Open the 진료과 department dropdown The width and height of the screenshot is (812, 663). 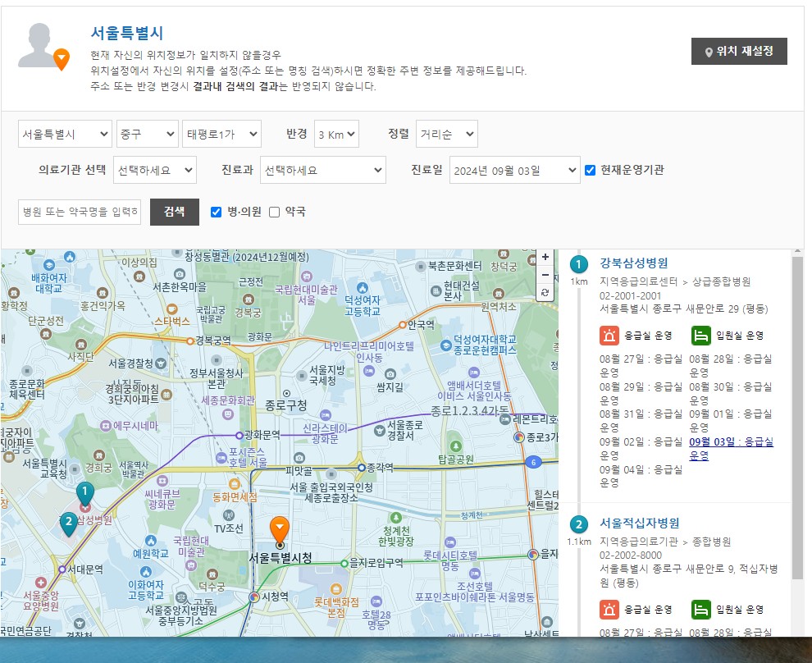(323, 170)
